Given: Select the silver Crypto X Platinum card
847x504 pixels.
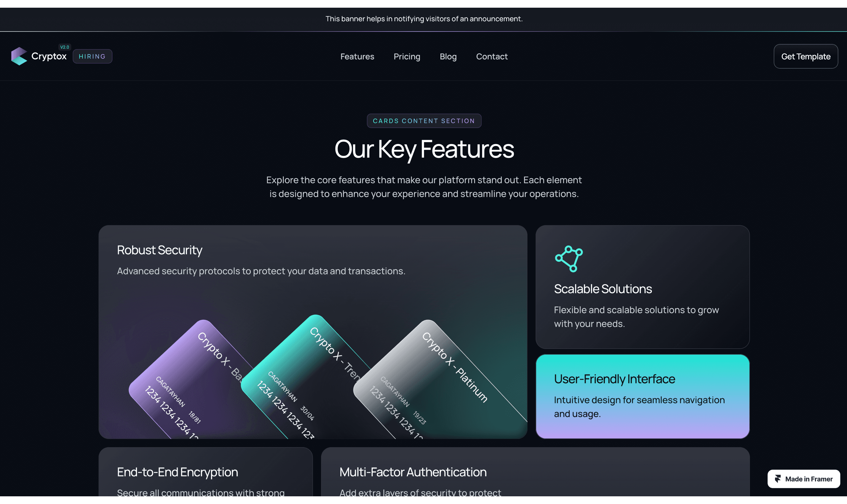Looking at the screenshot, I should pos(438,380).
